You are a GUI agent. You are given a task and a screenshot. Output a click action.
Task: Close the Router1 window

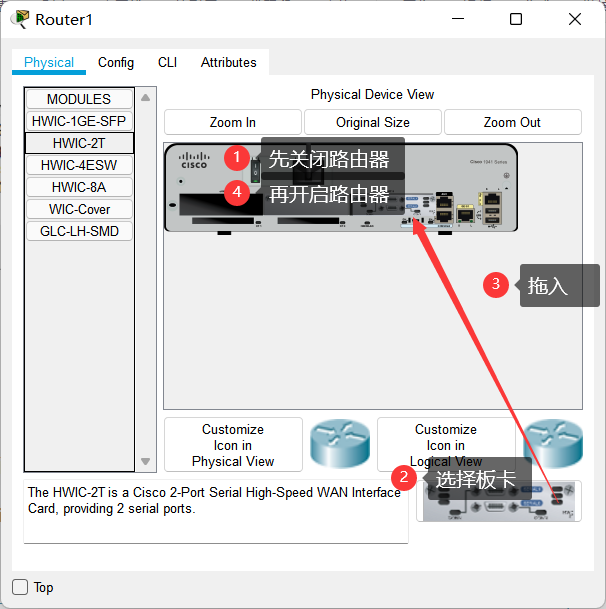click(x=575, y=19)
